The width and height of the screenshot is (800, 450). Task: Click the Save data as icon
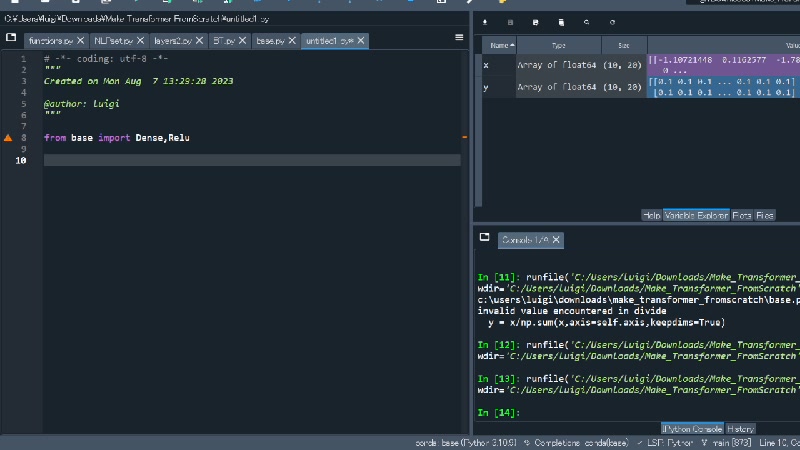click(x=536, y=21)
